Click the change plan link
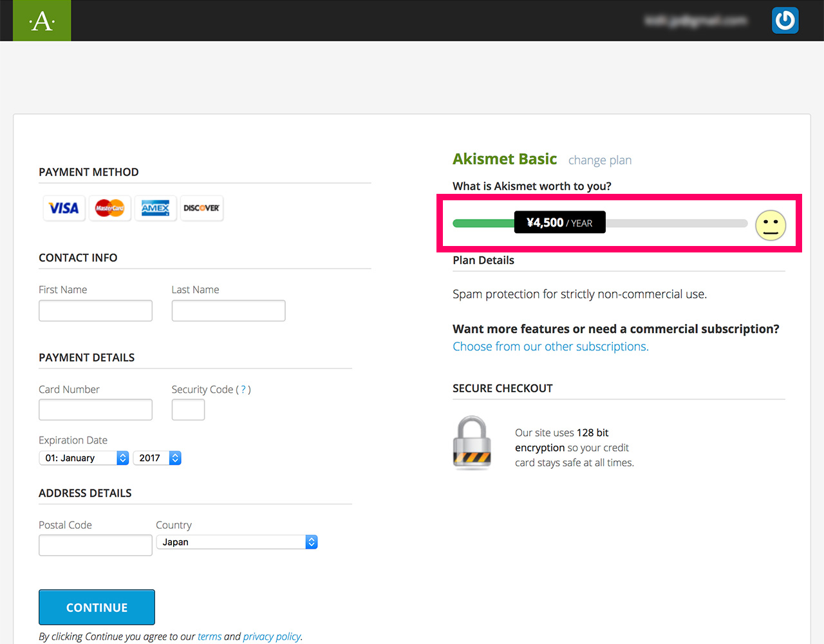824x644 pixels. click(599, 160)
